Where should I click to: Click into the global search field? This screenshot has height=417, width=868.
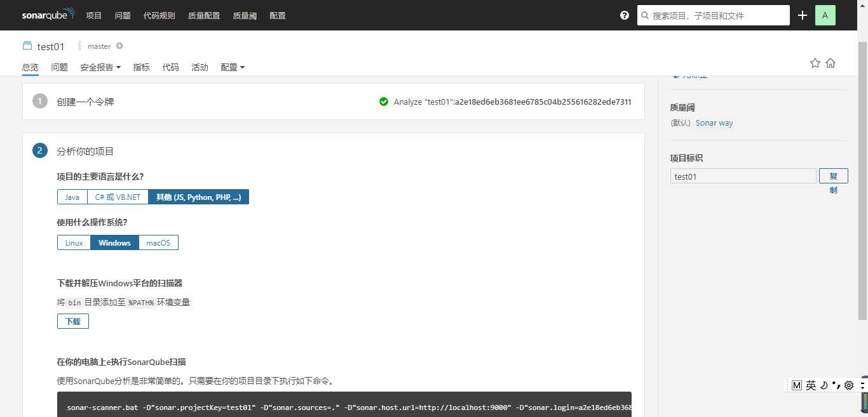tap(714, 15)
